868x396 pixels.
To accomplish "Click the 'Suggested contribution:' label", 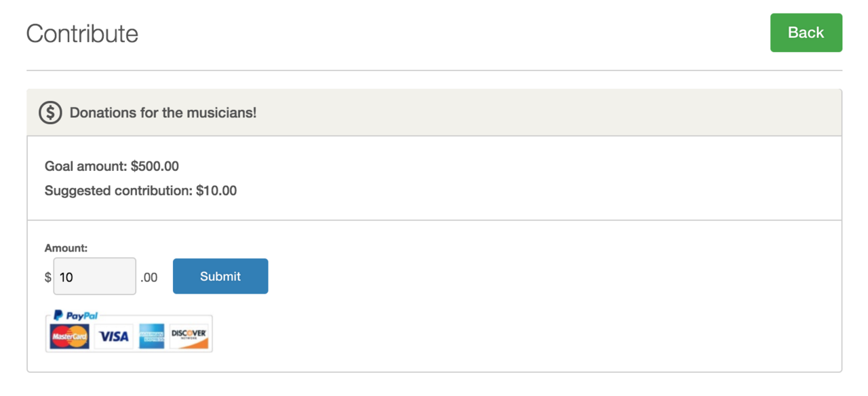I will (119, 191).
